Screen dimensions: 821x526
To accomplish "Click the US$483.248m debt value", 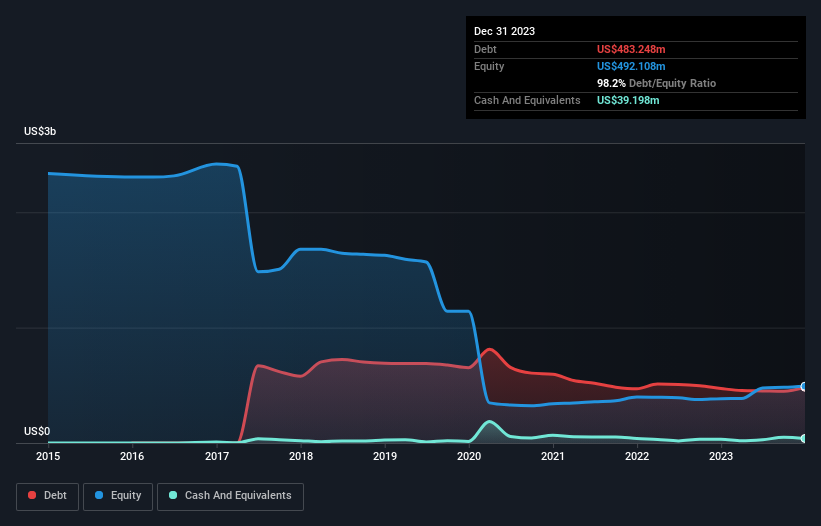I will pos(631,49).
